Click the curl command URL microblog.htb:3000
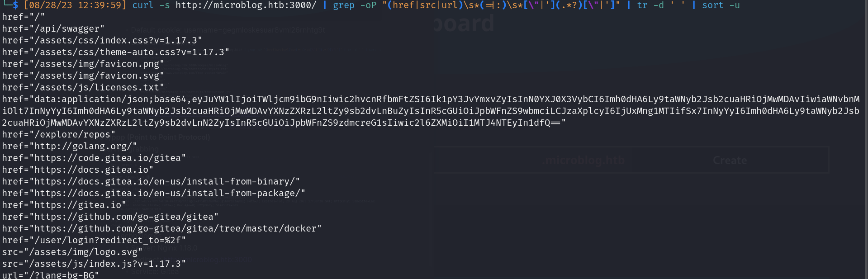 pos(246,5)
